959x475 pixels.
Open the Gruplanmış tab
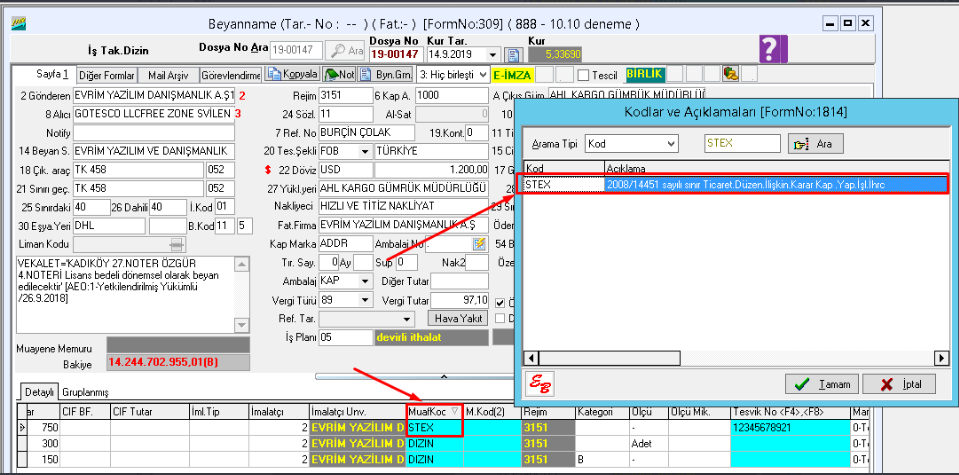point(87,392)
